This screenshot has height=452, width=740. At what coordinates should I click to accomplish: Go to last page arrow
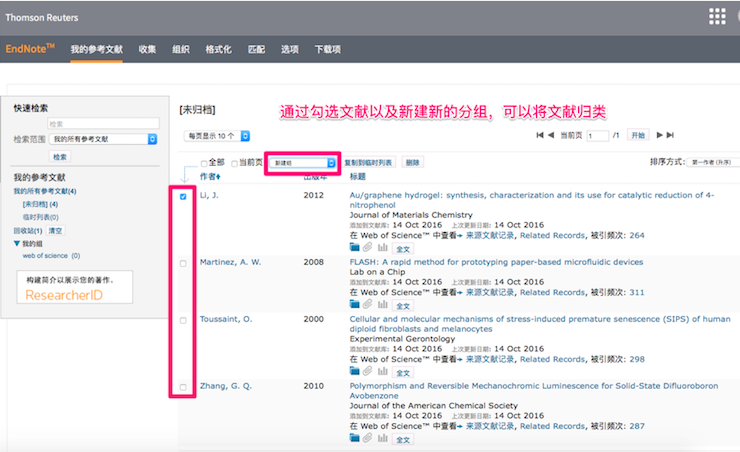pos(670,135)
